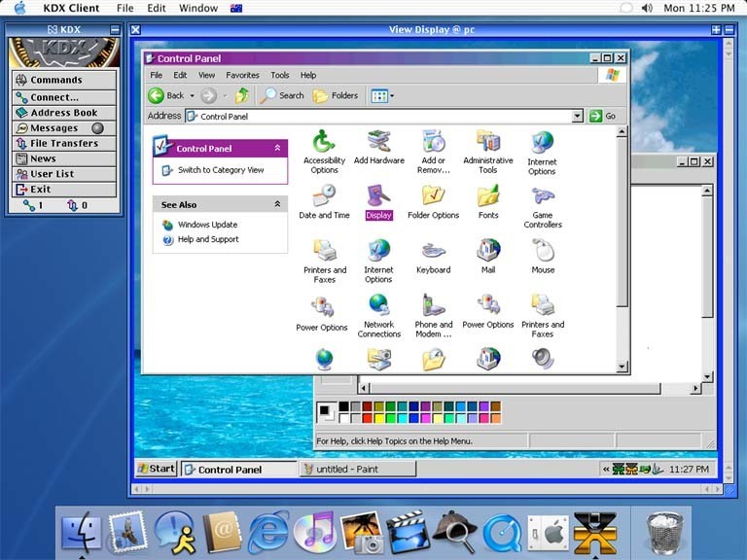747x560 pixels.
Task: Open the Folder Options icon
Action: point(433,202)
